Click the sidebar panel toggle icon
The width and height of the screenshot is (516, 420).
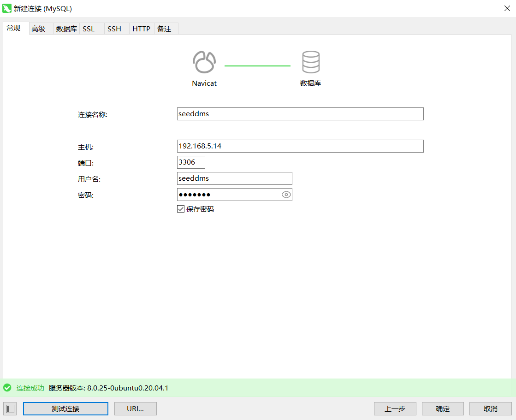[x=10, y=409]
